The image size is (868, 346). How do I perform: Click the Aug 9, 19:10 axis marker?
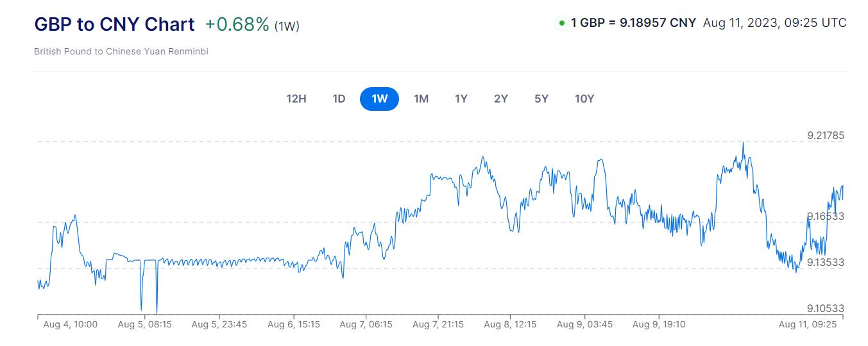(x=658, y=324)
